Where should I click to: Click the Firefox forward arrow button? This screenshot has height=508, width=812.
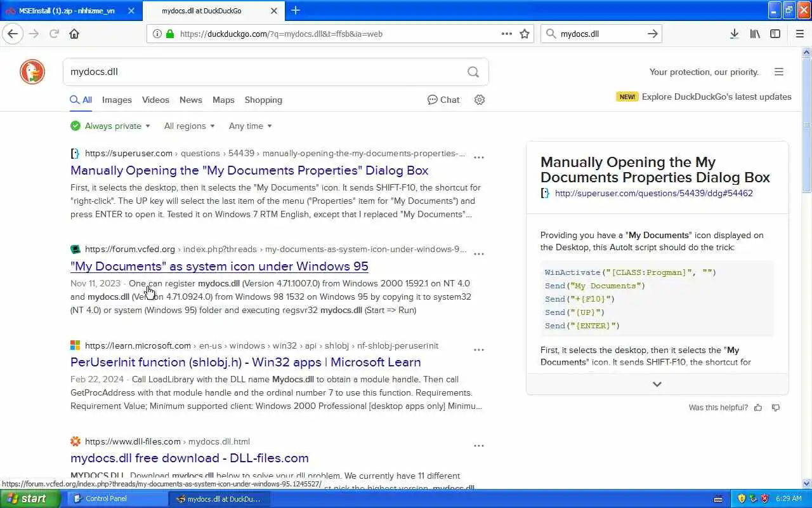point(34,34)
